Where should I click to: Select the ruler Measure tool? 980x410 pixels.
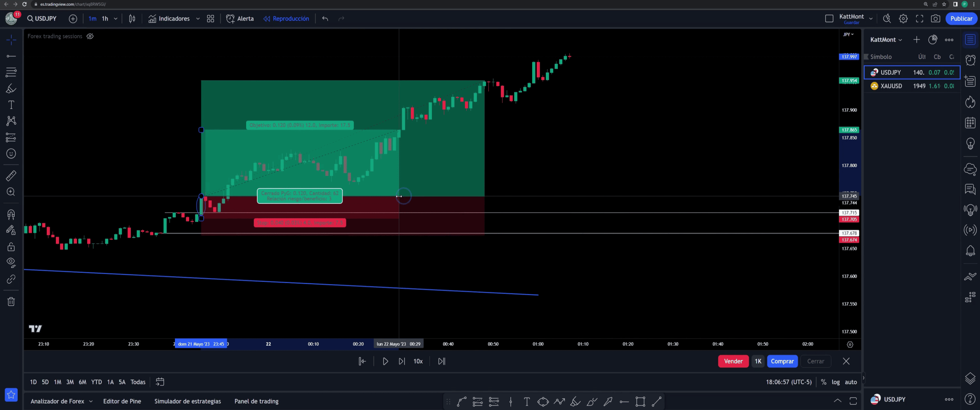[x=11, y=176]
